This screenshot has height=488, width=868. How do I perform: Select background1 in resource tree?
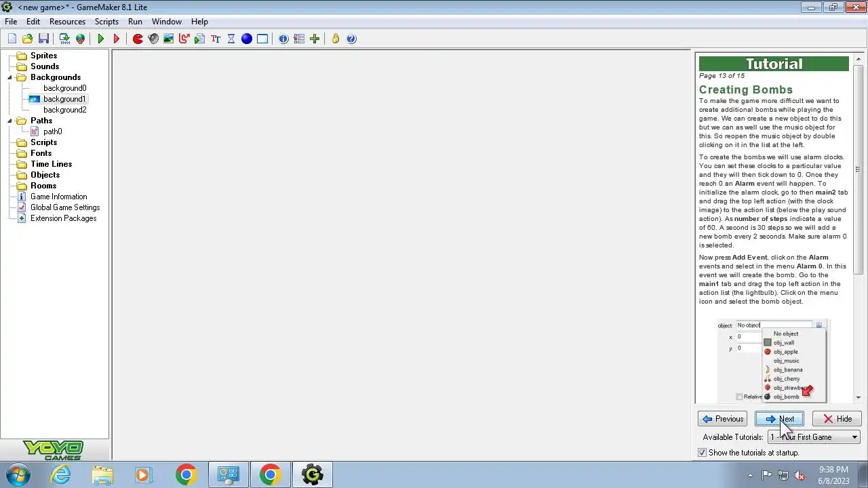click(x=64, y=99)
